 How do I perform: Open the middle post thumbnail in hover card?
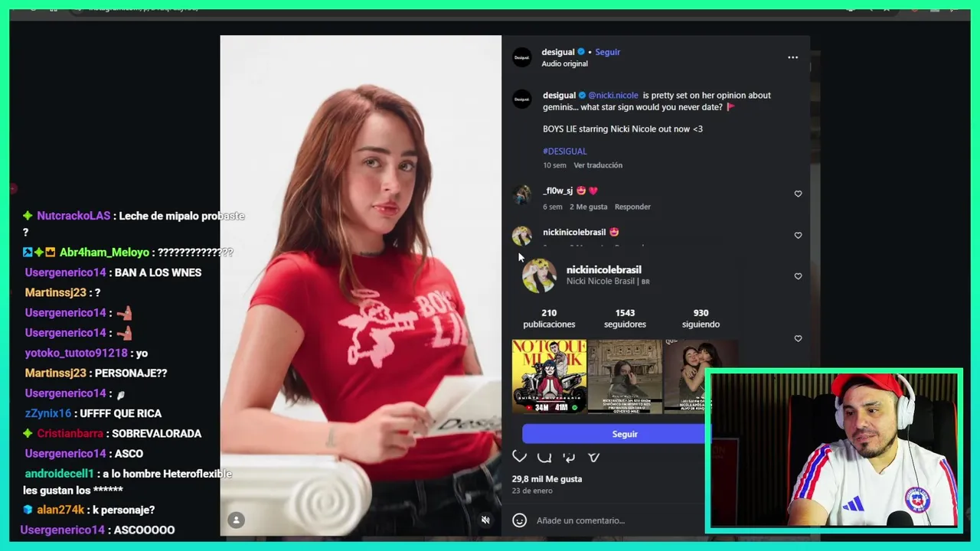[x=625, y=377]
